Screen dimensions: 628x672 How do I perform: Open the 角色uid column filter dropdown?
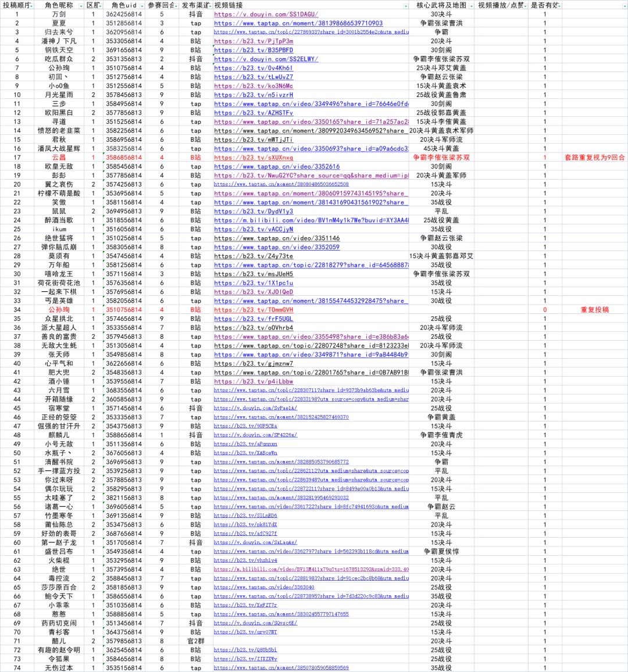point(142,6)
